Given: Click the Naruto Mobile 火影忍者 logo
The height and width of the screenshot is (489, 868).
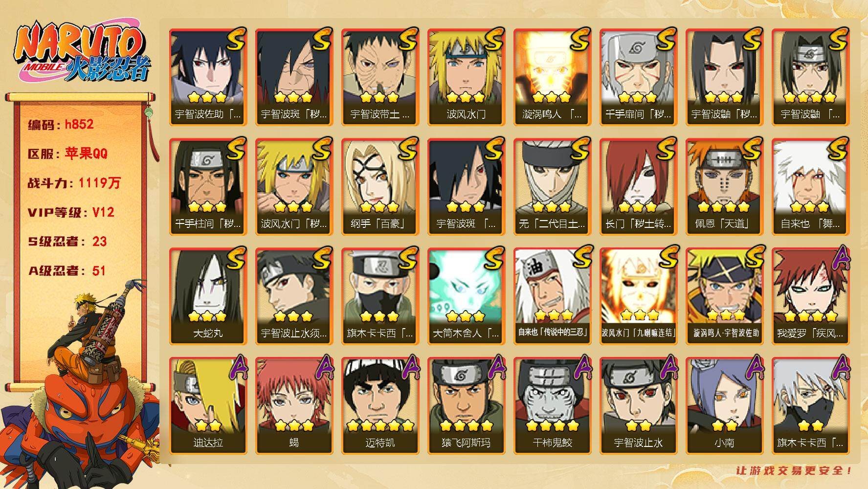Looking at the screenshot, I should (81, 53).
